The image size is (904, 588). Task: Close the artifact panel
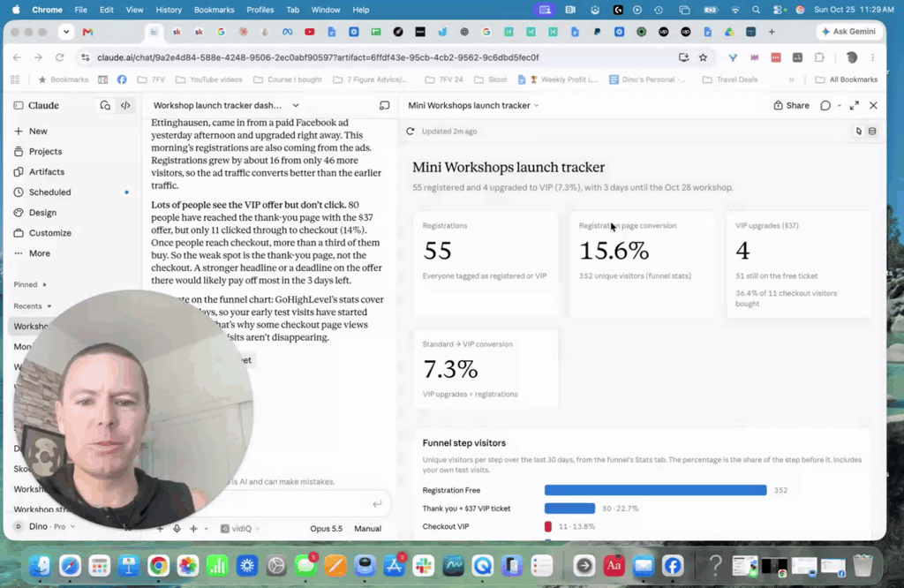873,105
